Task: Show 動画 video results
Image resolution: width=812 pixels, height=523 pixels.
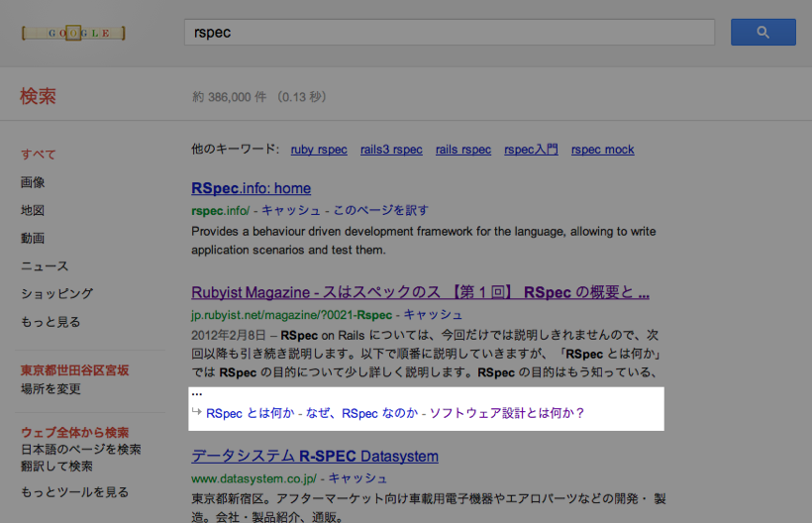Action: 33,238
